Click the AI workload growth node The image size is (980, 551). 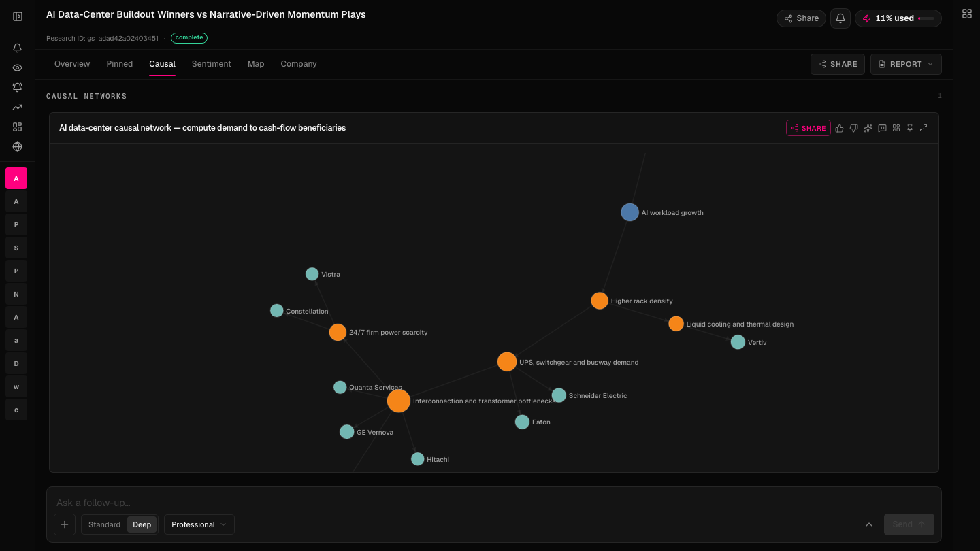pos(630,212)
